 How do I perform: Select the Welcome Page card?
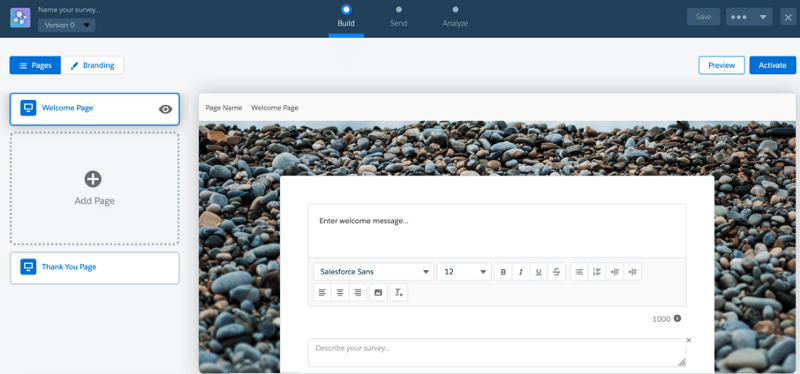94,109
